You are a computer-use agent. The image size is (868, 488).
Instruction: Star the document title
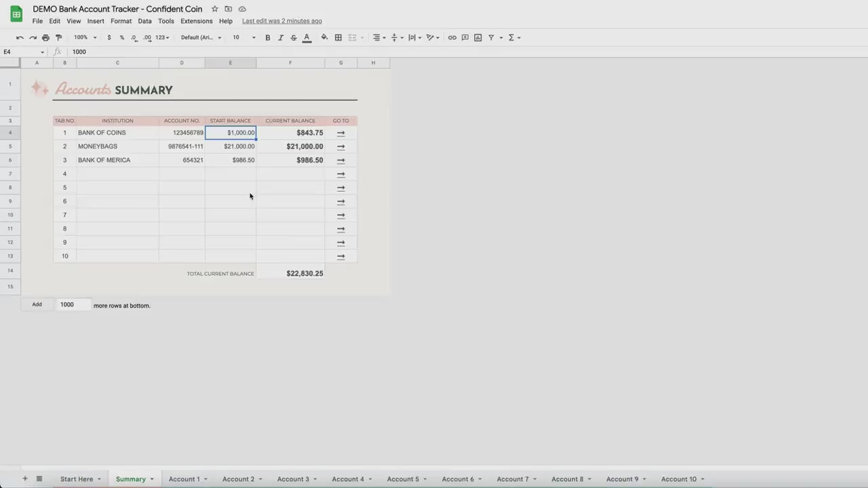[x=215, y=9]
